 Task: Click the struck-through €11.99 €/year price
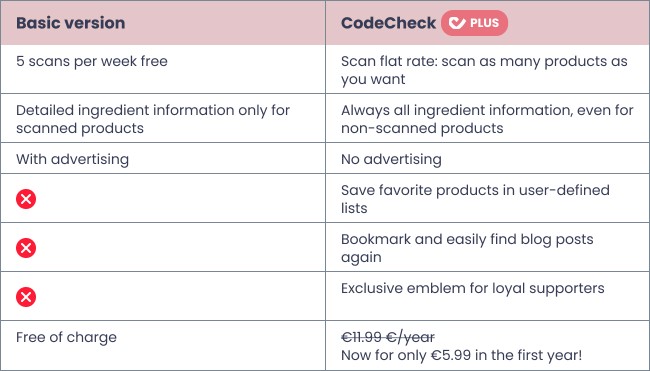388,337
